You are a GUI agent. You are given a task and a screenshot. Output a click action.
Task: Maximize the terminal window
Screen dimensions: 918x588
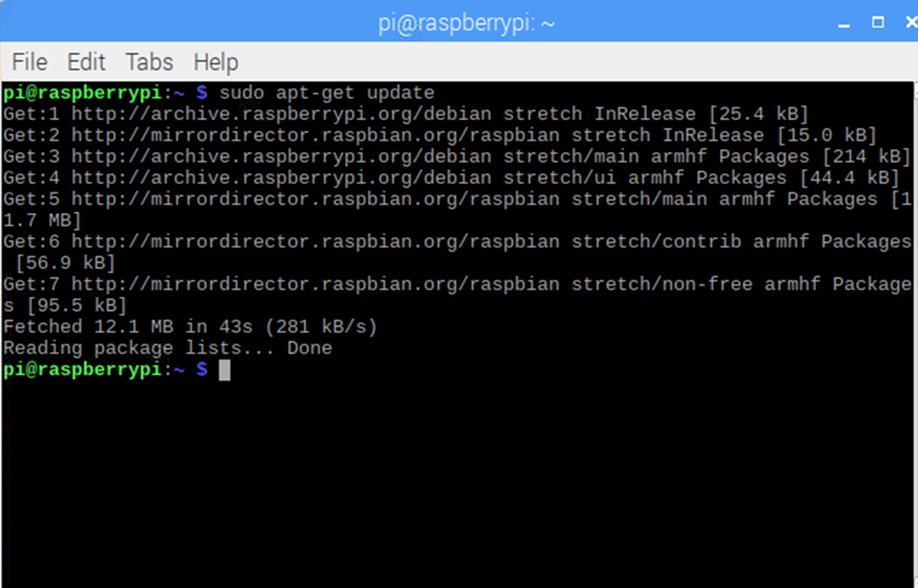click(x=878, y=22)
